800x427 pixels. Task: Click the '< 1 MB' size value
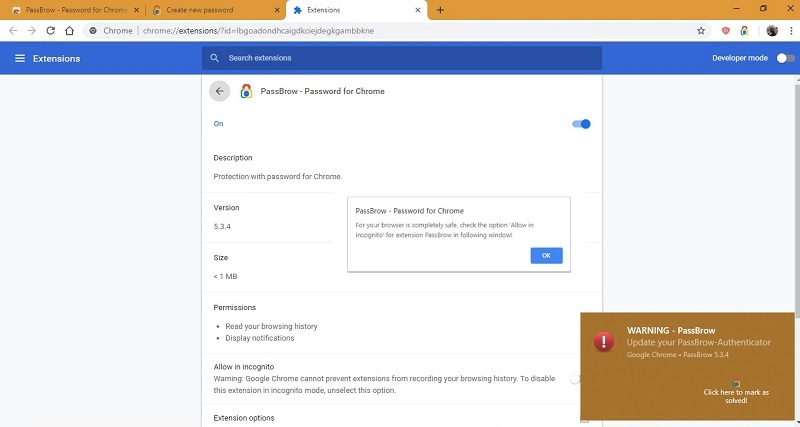coord(226,277)
